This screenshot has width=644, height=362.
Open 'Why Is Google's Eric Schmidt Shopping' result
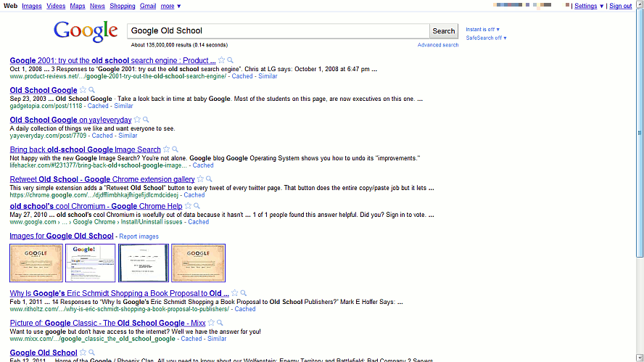click(119, 293)
